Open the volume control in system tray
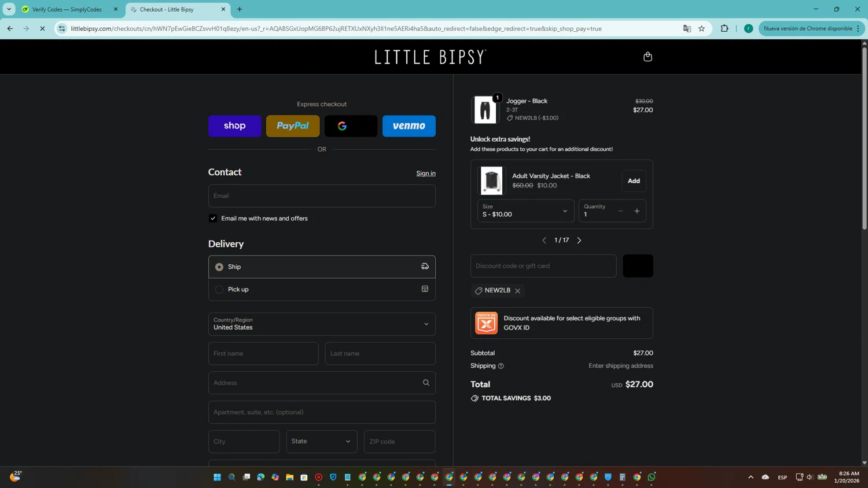868x488 pixels. click(x=810, y=477)
